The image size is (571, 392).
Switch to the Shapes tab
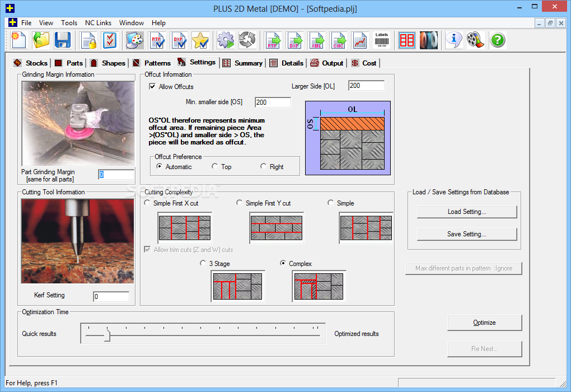click(108, 63)
